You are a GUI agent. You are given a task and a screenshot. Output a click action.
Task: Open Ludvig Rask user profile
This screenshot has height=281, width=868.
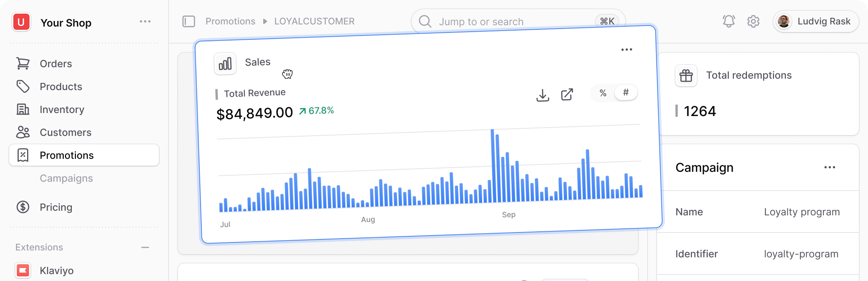(x=816, y=21)
